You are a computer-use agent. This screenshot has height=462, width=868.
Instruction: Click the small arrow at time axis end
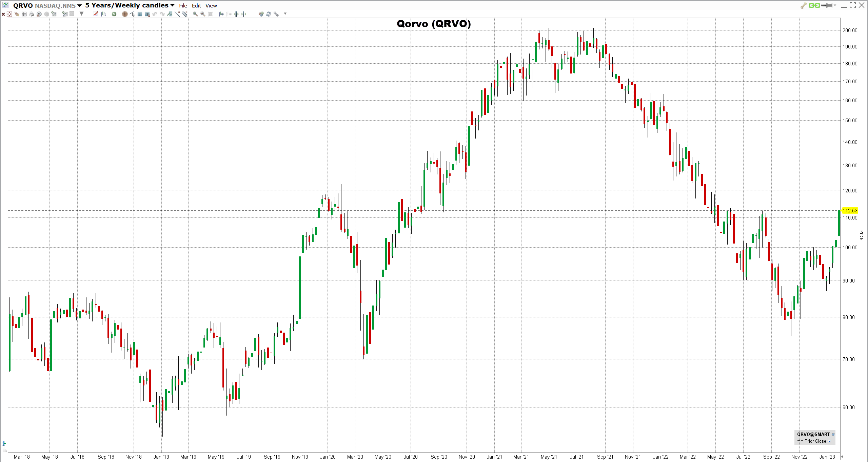pos(842,457)
